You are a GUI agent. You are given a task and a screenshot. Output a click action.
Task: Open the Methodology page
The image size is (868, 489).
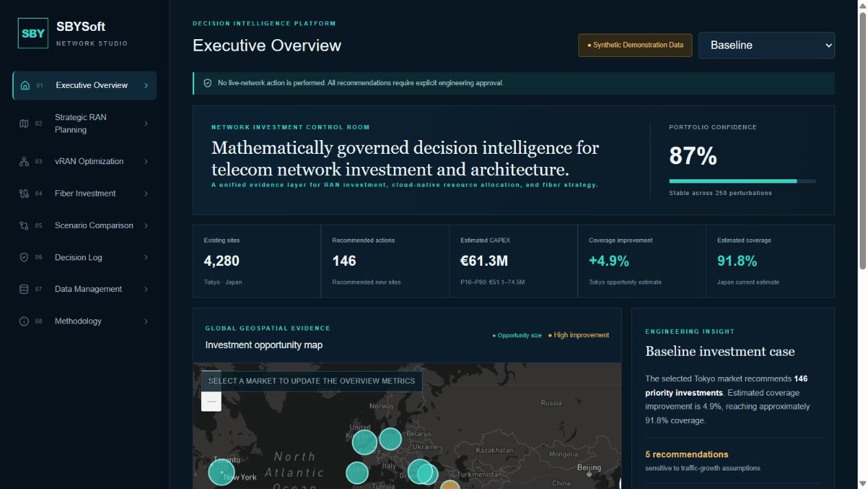pyautogui.click(x=84, y=321)
